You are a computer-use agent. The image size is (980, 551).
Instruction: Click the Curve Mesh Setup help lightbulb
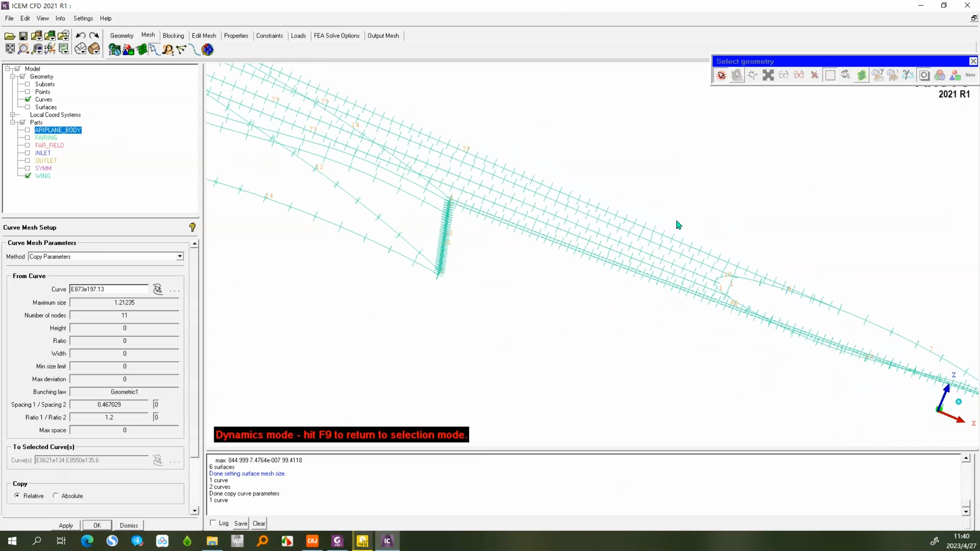tap(192, 228)
